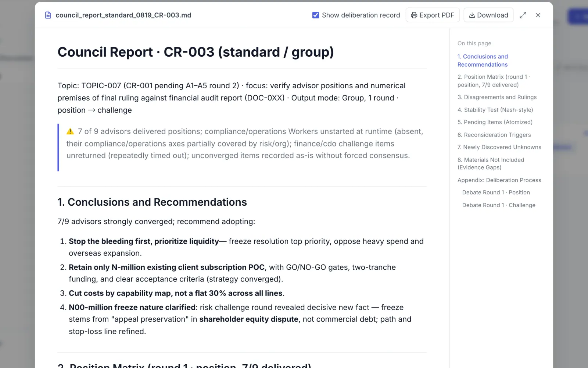Select Debate Round 1 · Position sub-item

click(496, 192)
